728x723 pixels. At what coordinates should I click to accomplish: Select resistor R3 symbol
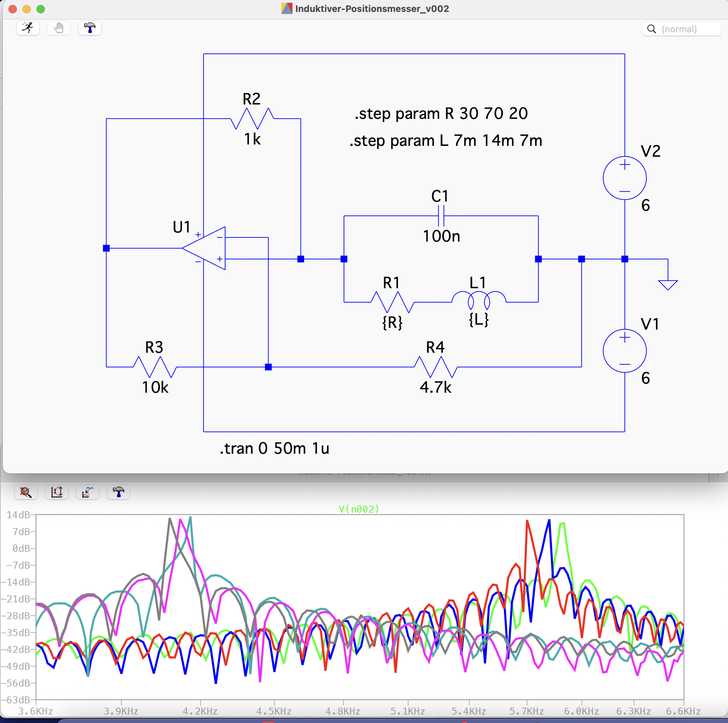155,367
